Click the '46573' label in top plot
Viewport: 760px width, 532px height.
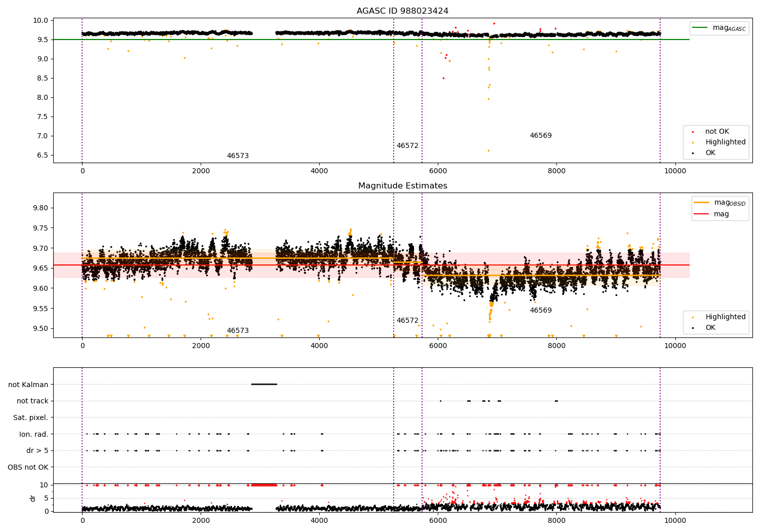coord(238,156)
